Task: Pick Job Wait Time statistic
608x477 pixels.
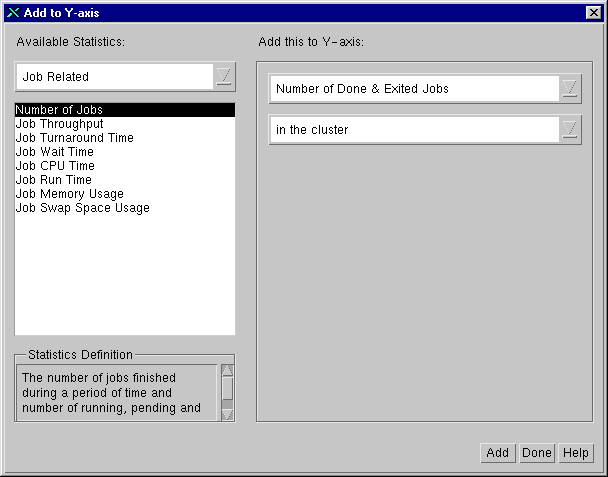Action: (x=54, y=152)
